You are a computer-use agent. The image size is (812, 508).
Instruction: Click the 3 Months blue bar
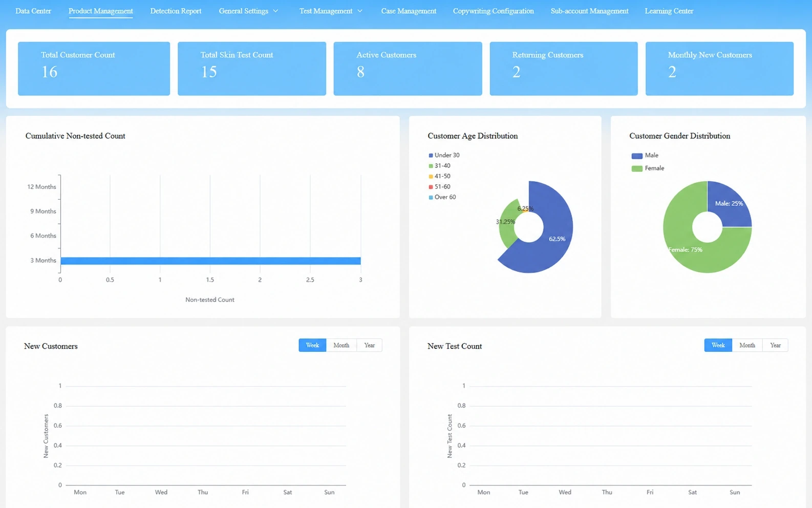point(210,261)
